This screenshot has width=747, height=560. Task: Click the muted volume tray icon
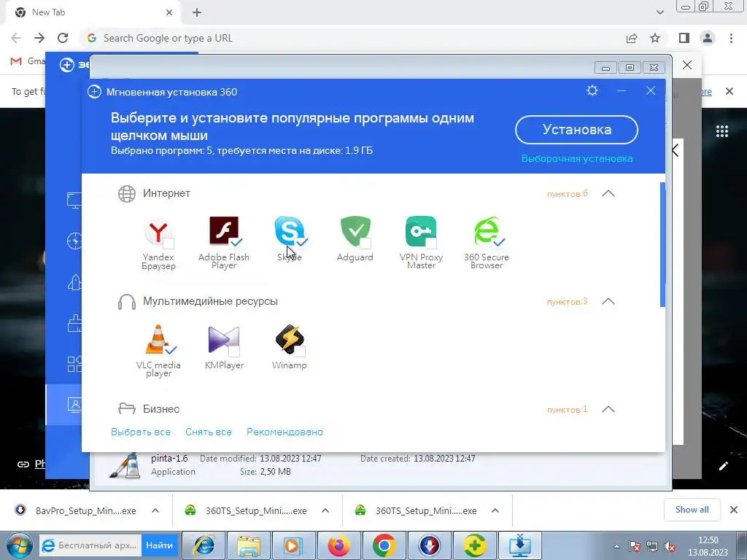click(670, 547)
